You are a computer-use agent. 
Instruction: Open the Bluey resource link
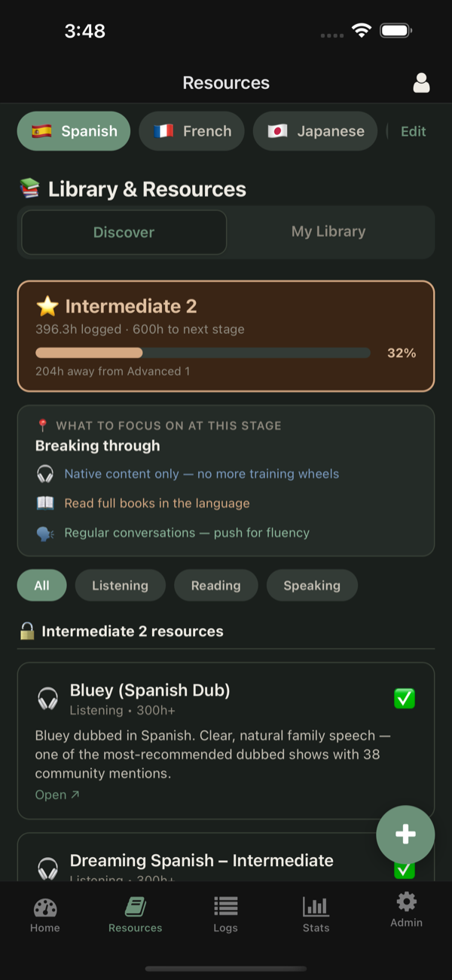coord(57,795)
